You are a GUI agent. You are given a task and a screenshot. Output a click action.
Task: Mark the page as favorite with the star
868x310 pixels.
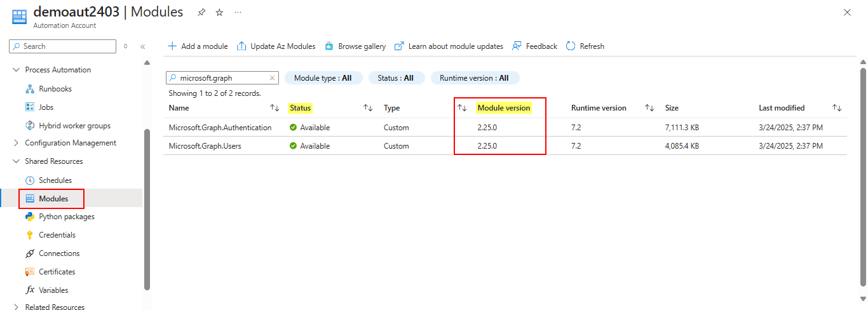coord(219,12)
